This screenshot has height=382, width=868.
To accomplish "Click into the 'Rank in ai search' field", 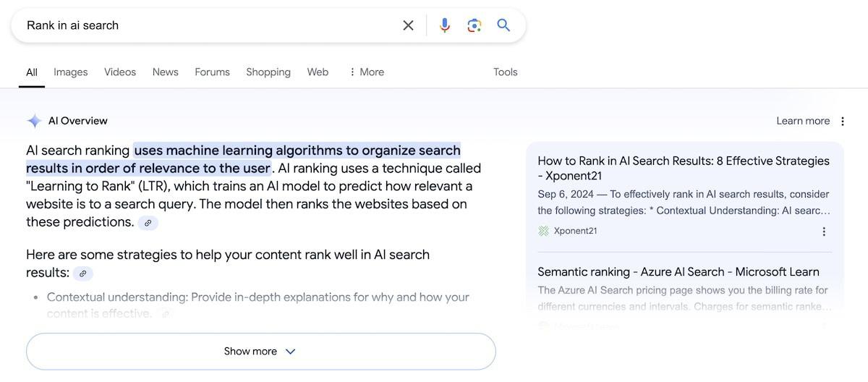I will (210, 25).
